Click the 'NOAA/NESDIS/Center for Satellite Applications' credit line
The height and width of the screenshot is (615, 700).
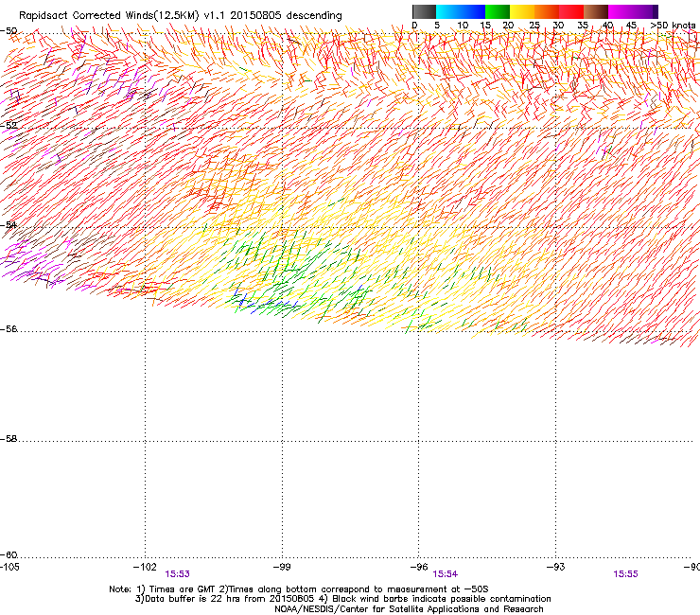tap(409, 609)
